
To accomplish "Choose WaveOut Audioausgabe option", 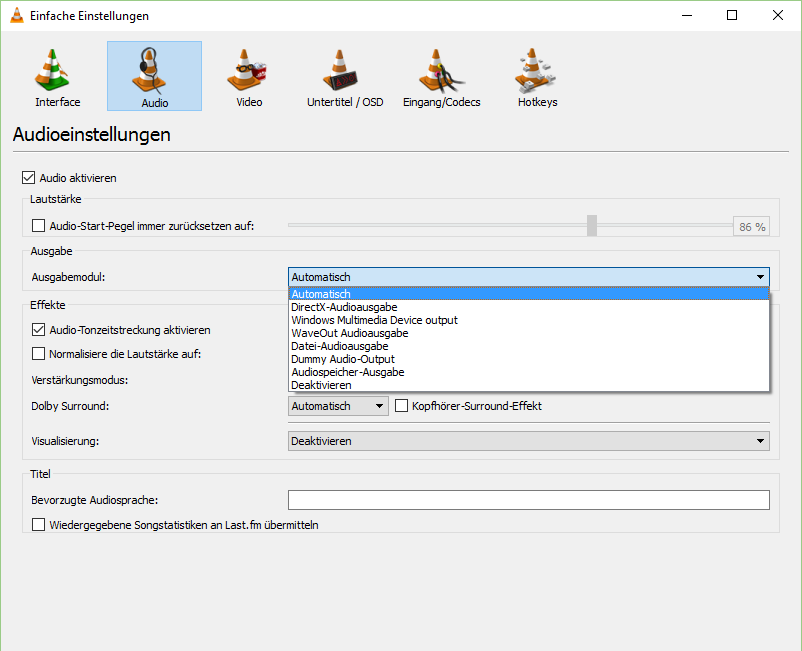I will coord(528,333).
